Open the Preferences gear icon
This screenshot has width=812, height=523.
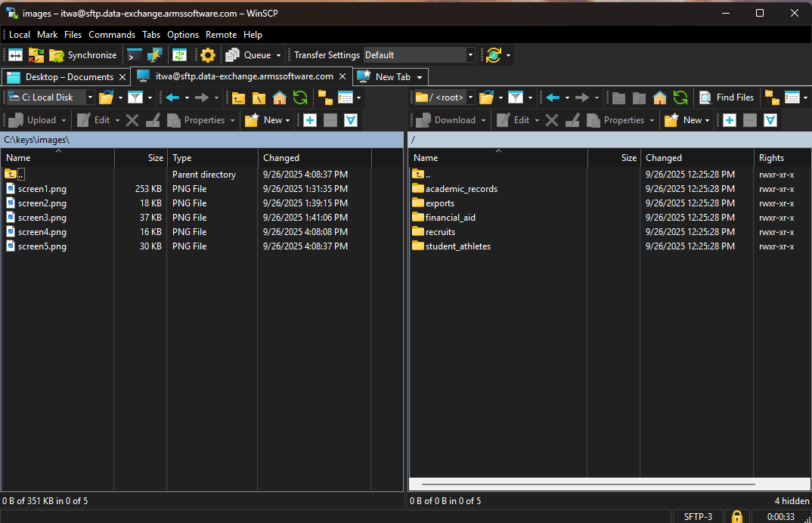[208, 55]
